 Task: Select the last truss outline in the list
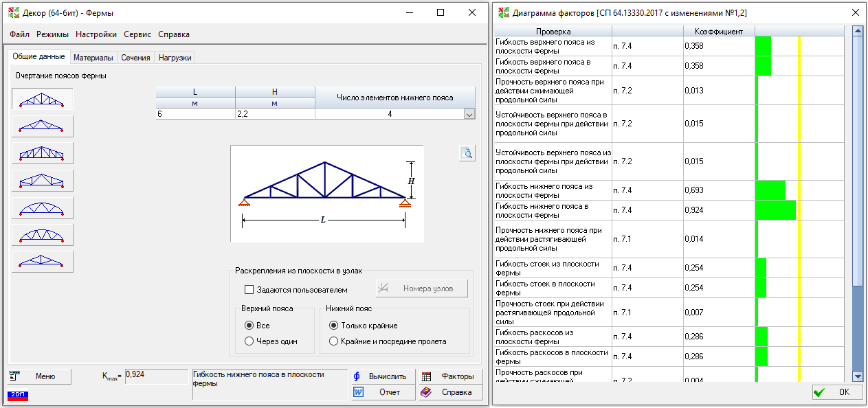pos(43,262)
